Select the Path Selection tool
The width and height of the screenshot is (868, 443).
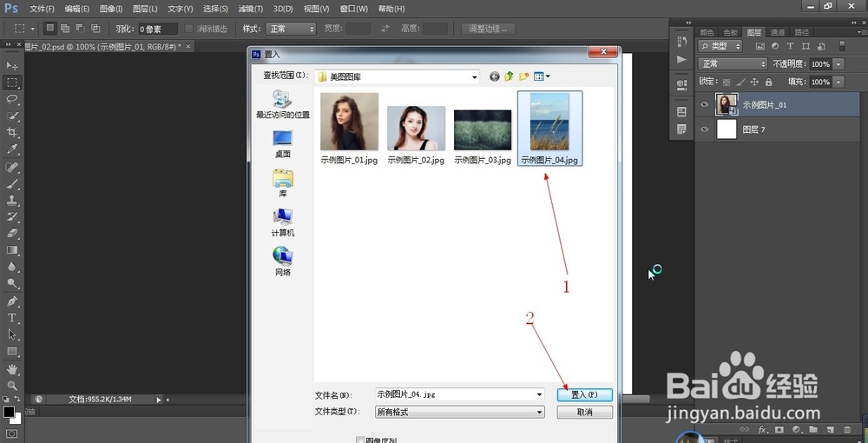(x=11, y=334)
